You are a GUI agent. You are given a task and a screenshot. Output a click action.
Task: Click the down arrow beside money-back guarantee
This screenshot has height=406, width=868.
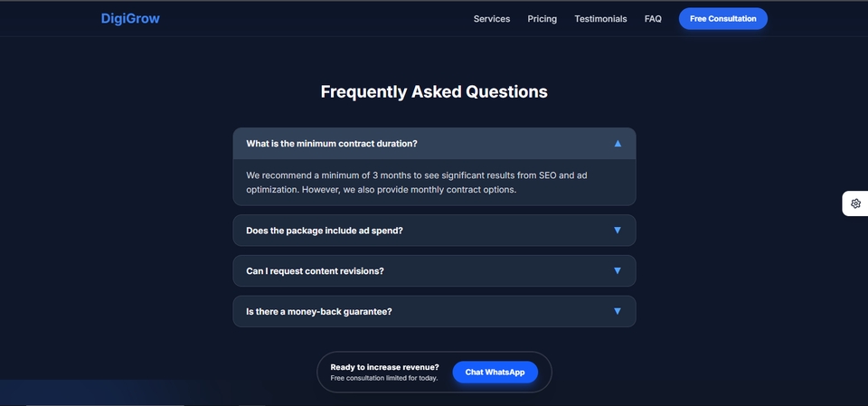[x=618, y=312]
